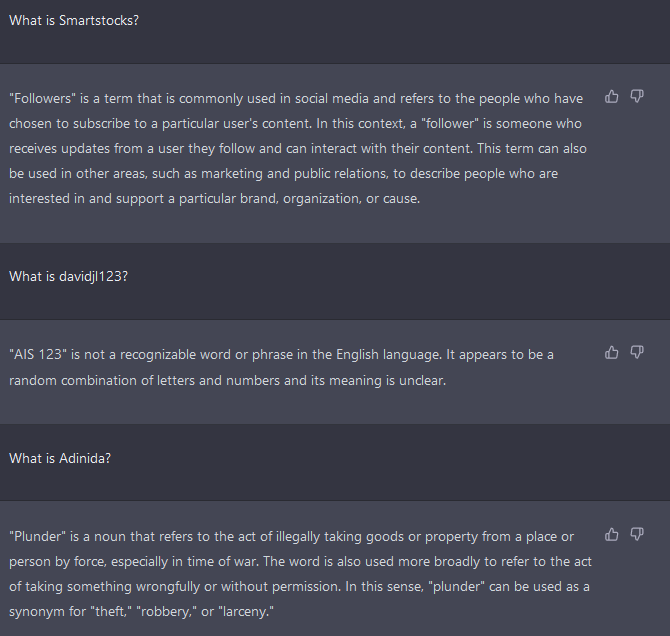Click the "What is Smartstocks?" message
This screenshot has width=670, height=636.
point(74,20)
